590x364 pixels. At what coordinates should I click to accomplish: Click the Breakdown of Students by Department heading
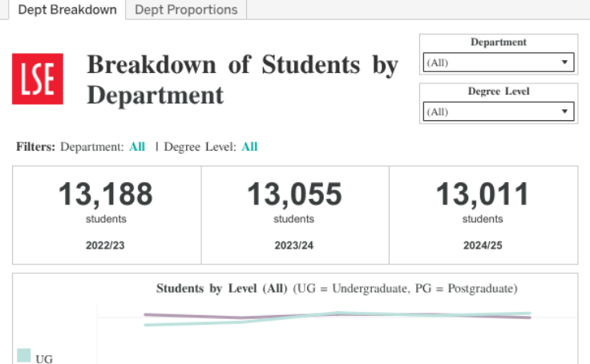[242, 80]
